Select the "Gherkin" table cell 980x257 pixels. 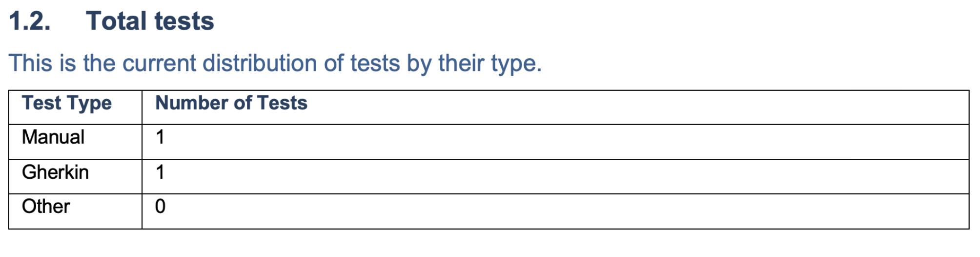[x=75, y=177]
